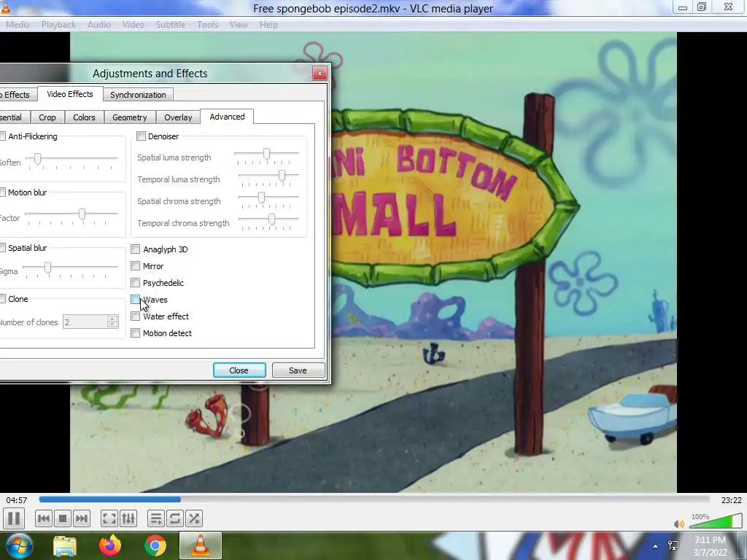747x560 pixels.
Task: Click the video seek progress bar
Action: point(374,499)
